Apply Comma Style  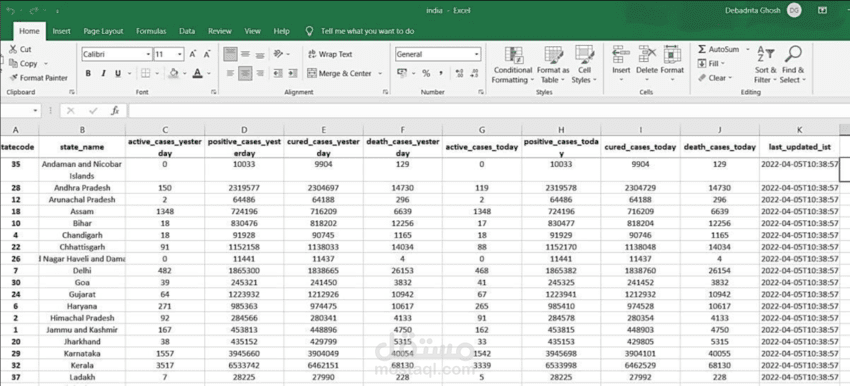coord(441,73)
